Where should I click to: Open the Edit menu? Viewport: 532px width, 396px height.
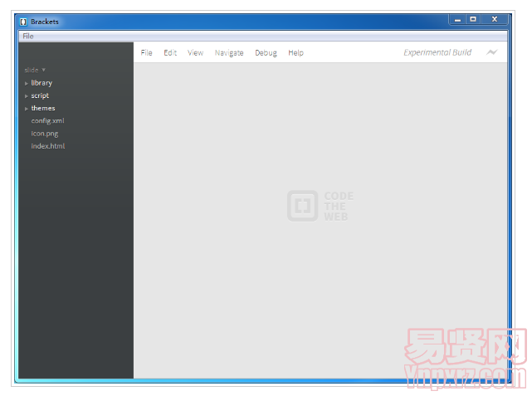pyautogui.click(x=170, y=52)
